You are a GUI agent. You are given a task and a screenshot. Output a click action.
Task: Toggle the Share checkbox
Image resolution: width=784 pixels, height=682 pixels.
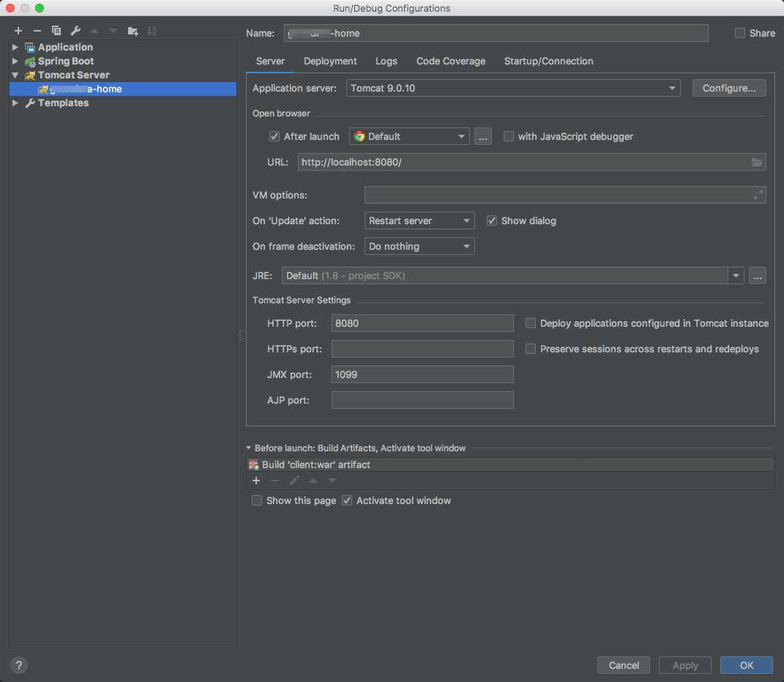pyautogui.click(x=739, y=33)
